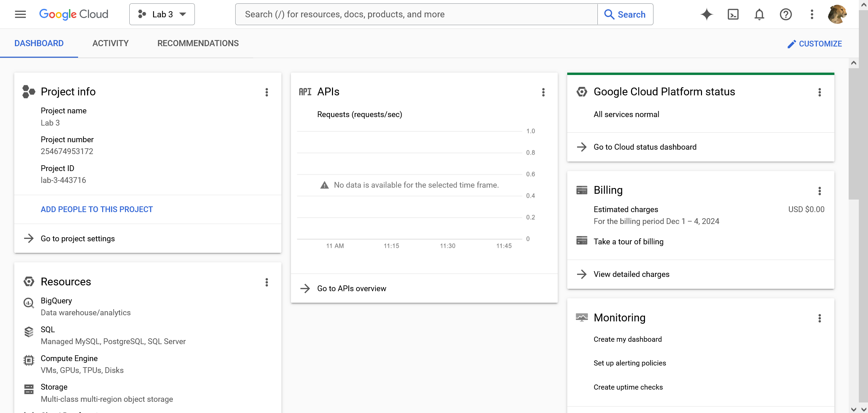
Task: Open the help question mark icon
Action: coord(786,14)
